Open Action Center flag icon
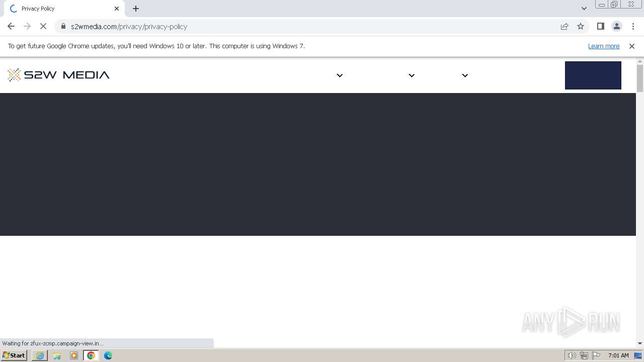Screen dimensions: 644x362 [596, 355]
